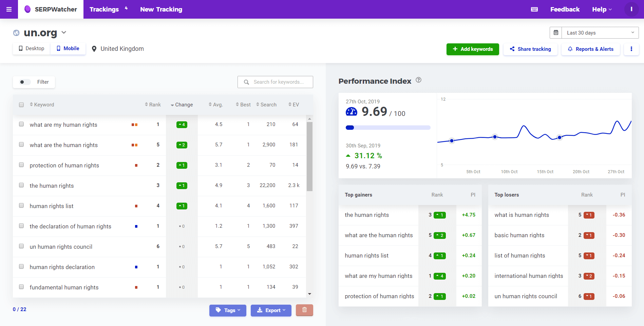Sort the table by Keyword column
This screenshot has width=644, height=326.
pyautogui.click(x=42, y=105)
